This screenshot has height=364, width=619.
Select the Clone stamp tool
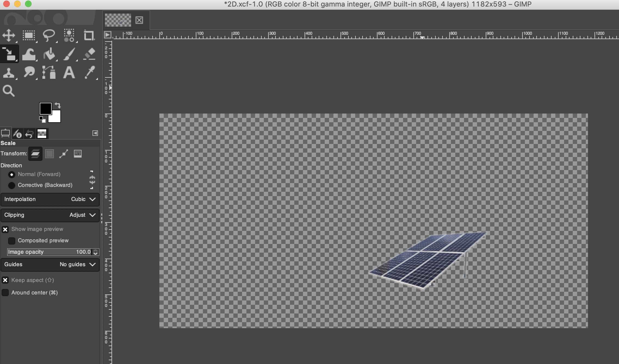point(9,73)
